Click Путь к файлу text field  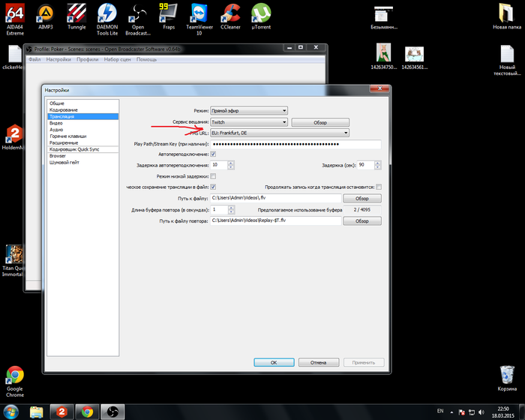275,198
